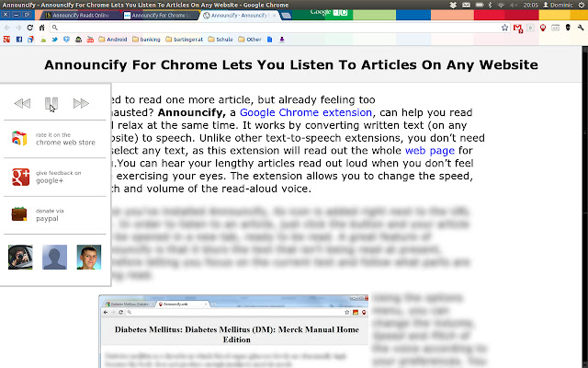Expand the Schule bookmarks folder
588x368 pixels.
tap(219, 40)
